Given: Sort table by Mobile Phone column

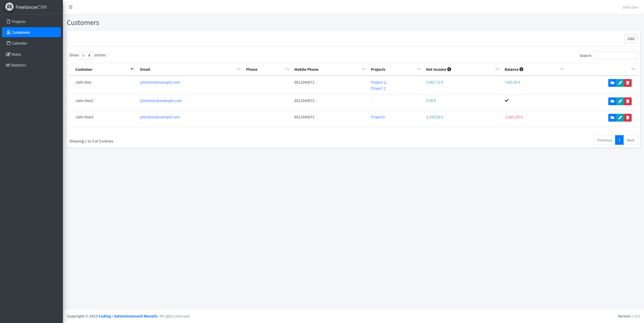Looking at the screenshot, I should (x=306, y=69).
